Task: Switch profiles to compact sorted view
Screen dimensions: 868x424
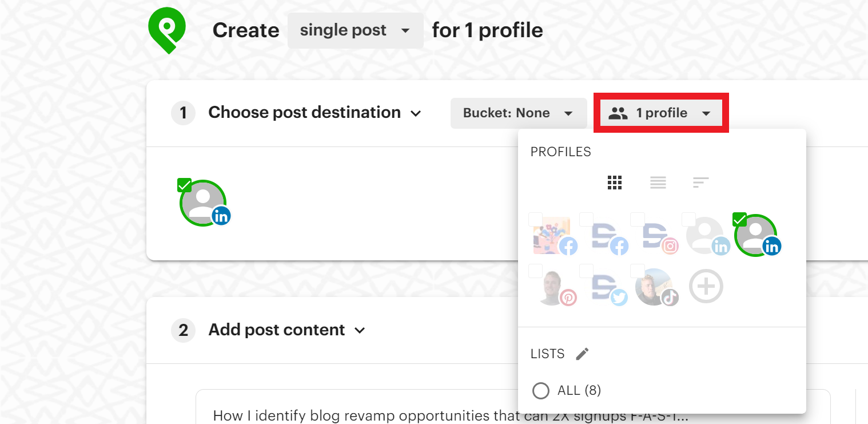Action: 700,182
